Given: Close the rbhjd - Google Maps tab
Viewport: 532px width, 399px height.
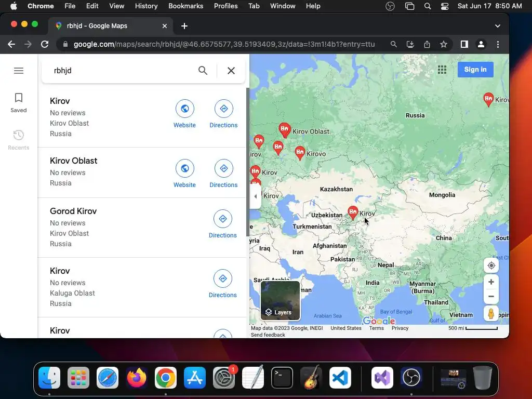Looking at the screenshot, I should pyautogui.click(x=165, y=26).
